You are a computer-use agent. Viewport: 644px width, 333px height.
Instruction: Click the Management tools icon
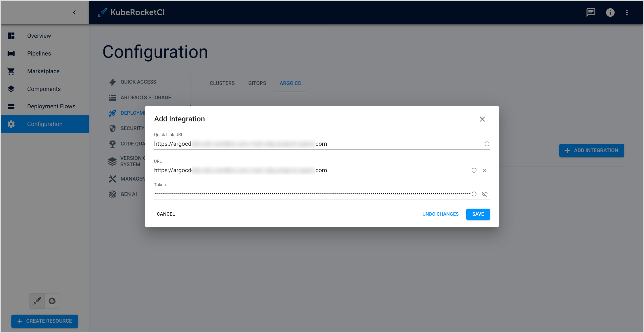click(x=112, y=179)
